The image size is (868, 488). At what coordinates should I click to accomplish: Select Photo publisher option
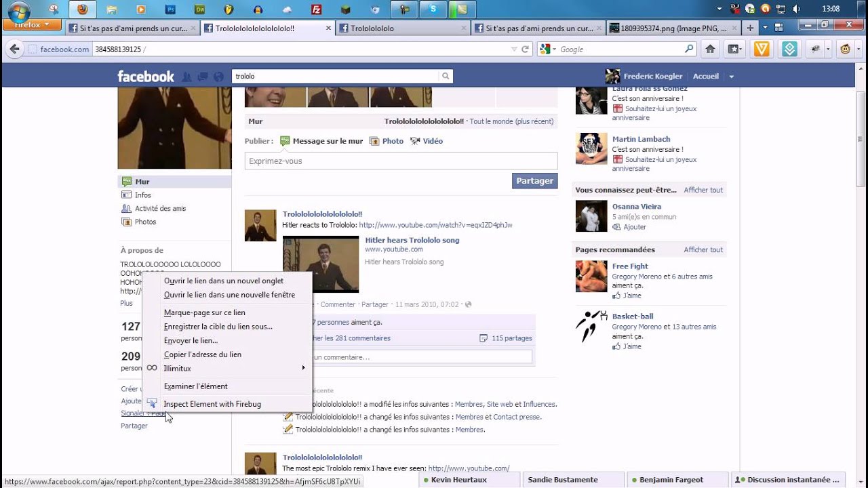click(x=387, y=141)
